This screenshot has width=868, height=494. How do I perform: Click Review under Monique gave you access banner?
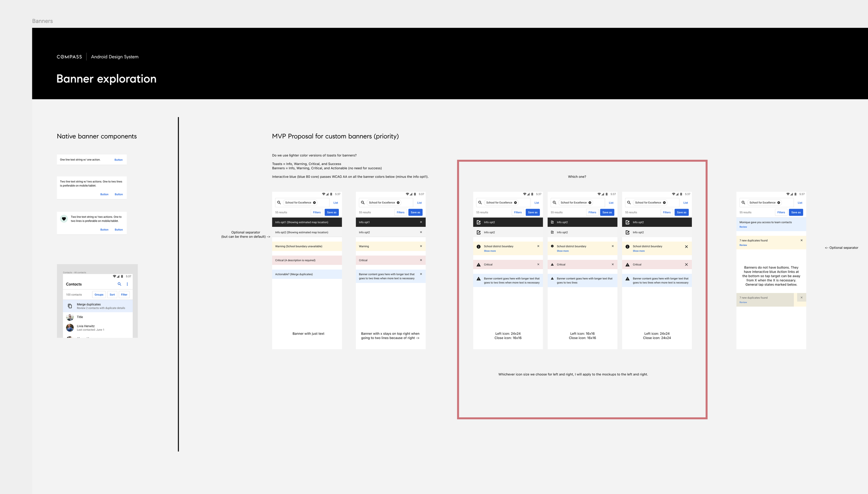743,227
